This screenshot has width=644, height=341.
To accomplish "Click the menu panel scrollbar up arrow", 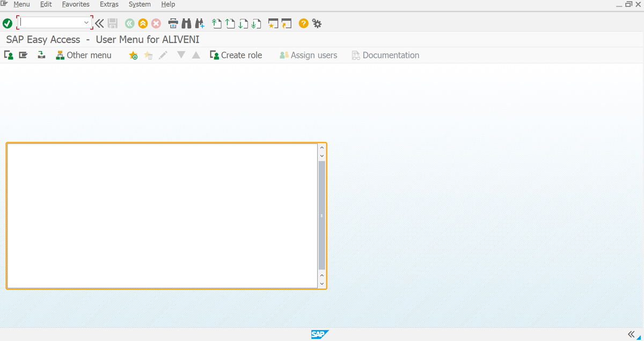I will coord(322,147).
